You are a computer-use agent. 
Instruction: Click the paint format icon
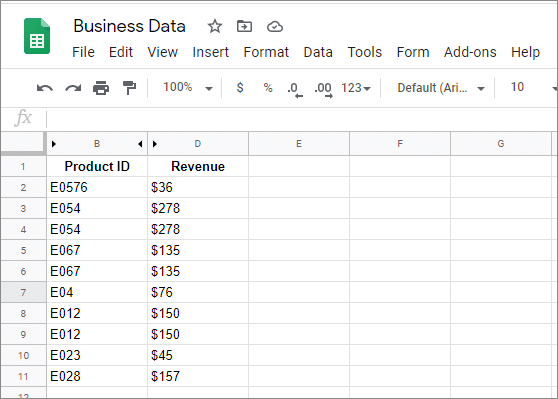(129, 88)
